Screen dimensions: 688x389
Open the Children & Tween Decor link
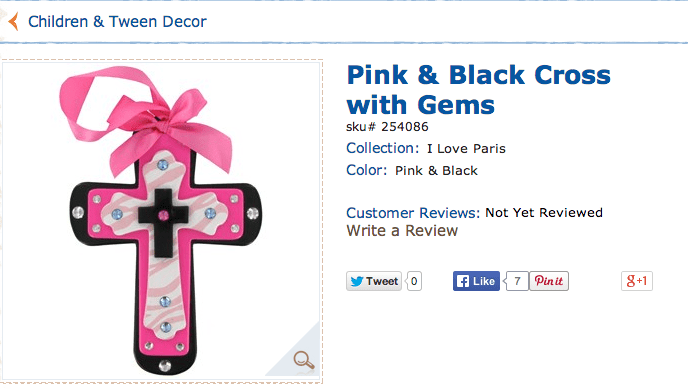[117, 21]
